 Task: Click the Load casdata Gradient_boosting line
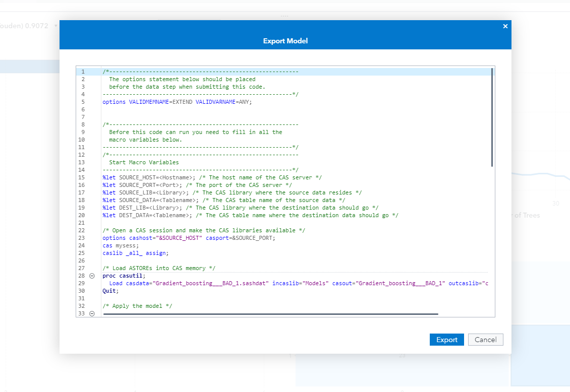point(252,283)
